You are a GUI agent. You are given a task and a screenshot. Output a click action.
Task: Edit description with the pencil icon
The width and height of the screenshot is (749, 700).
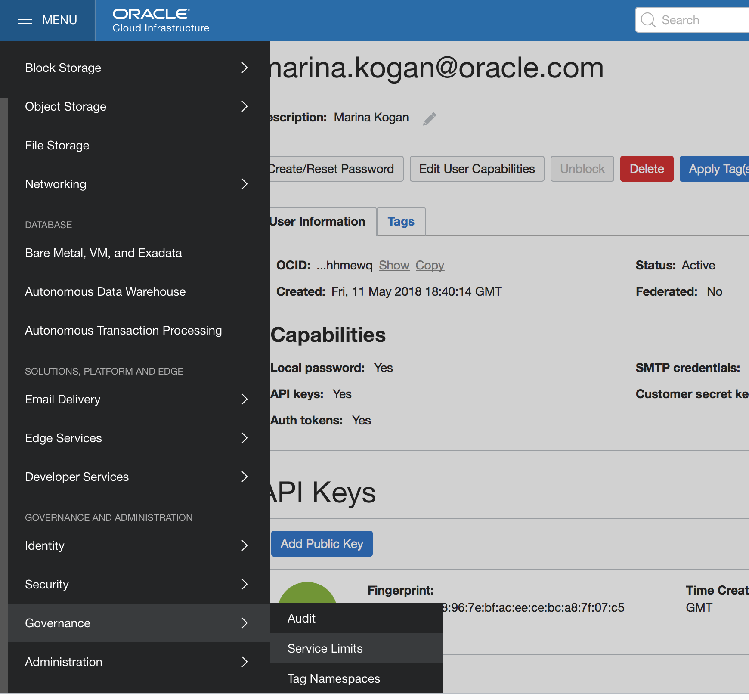click(x=430, y=118)
